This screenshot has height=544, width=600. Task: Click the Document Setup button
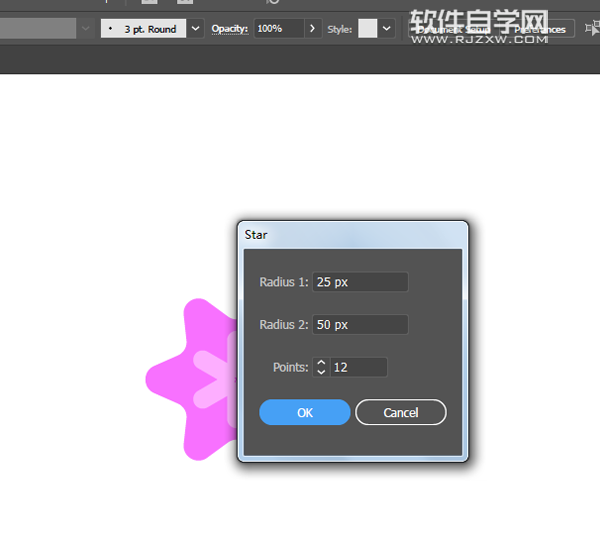(453, 29)
